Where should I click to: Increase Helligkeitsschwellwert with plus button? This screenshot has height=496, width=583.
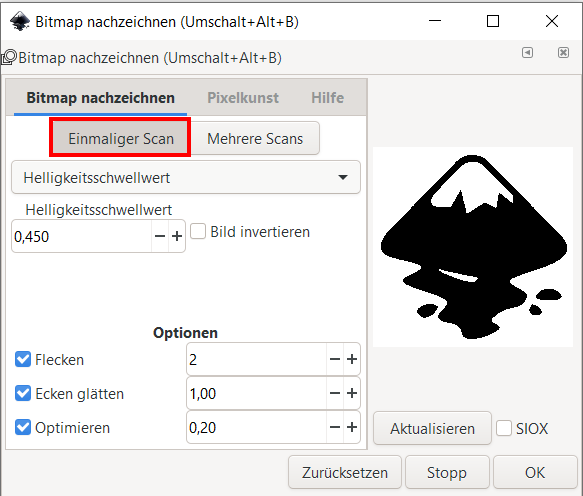click(x=177, y=236)
